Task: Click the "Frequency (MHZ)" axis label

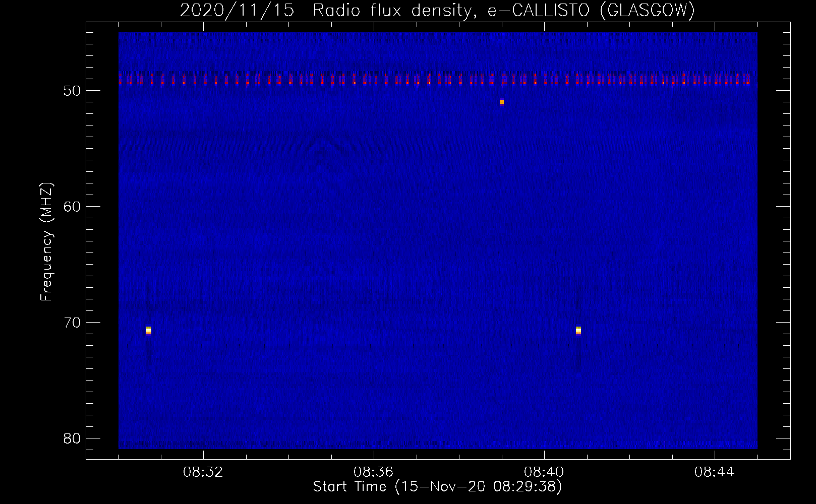Action: click(x=46, y=242)
